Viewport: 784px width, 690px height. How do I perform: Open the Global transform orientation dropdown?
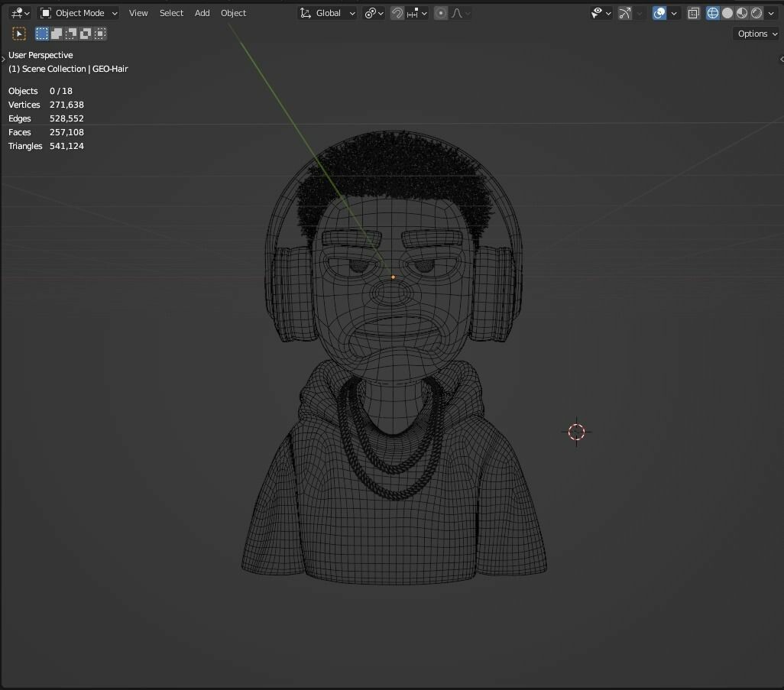[327, 13]
